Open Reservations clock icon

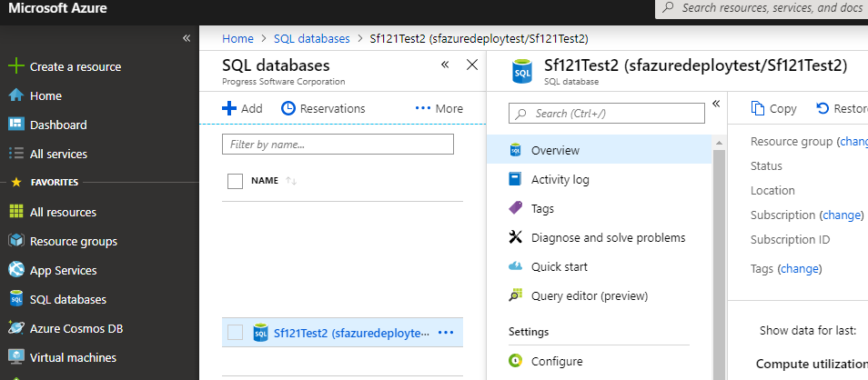click(x=288, y=108)
